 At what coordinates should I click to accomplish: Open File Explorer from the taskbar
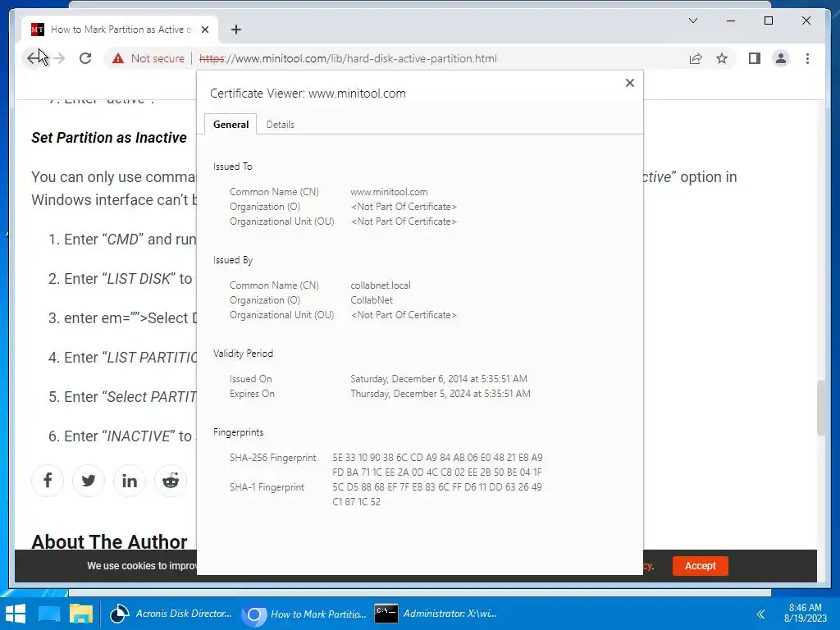(81, 614)
